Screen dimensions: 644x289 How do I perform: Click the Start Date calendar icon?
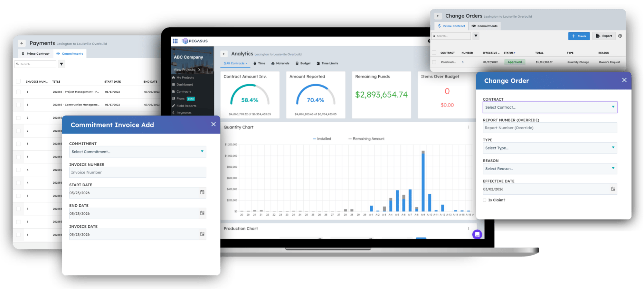202,192
